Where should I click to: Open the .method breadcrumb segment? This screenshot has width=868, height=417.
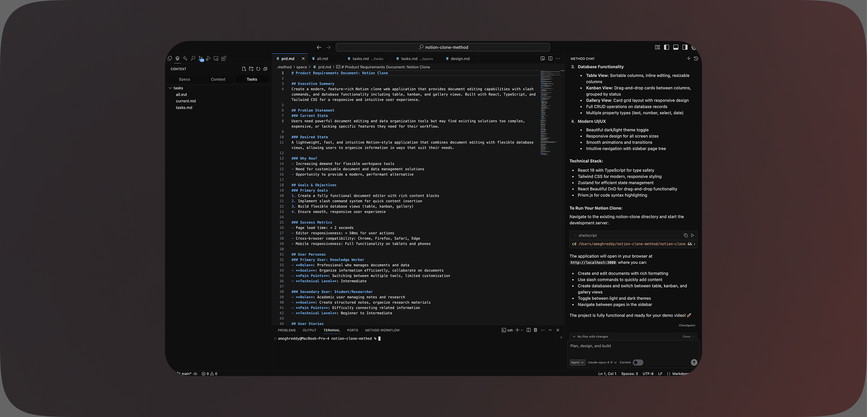click(284, 67)
